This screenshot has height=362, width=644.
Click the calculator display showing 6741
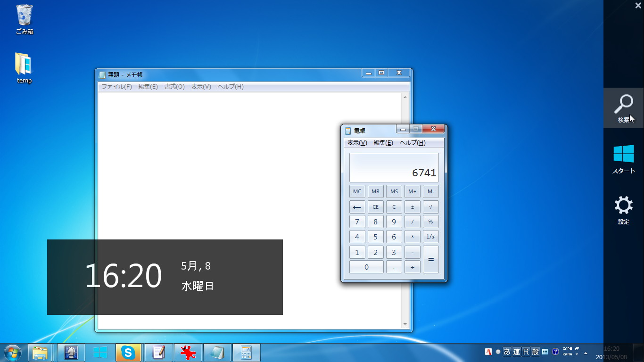click(394, 167)
